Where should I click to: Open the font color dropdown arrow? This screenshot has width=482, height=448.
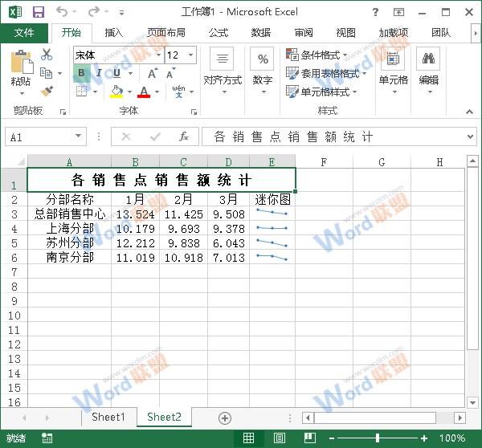pos(157,92)
